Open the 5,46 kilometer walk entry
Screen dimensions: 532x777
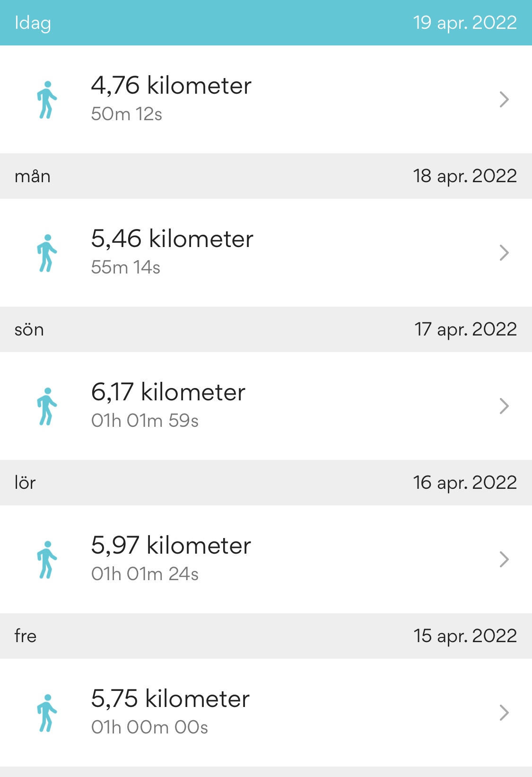pos(172,239)
